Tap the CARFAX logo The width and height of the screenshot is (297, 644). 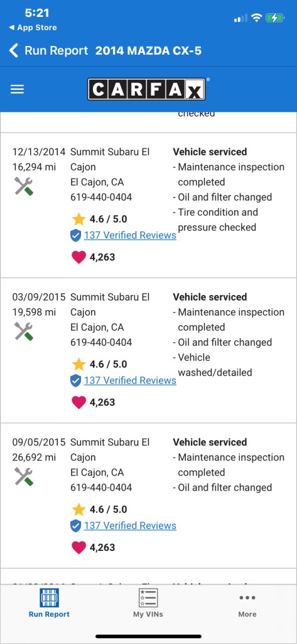[x=146, y=89]
